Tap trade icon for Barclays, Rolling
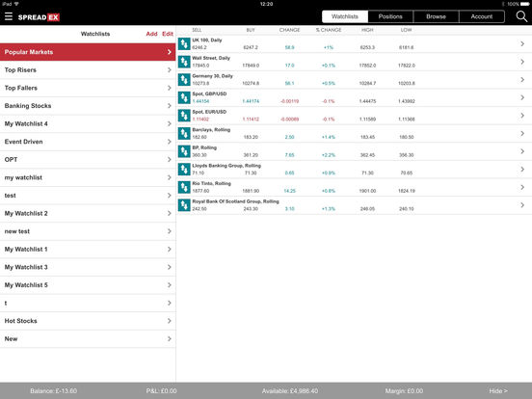Screen dimensions: 532x399 184,134
